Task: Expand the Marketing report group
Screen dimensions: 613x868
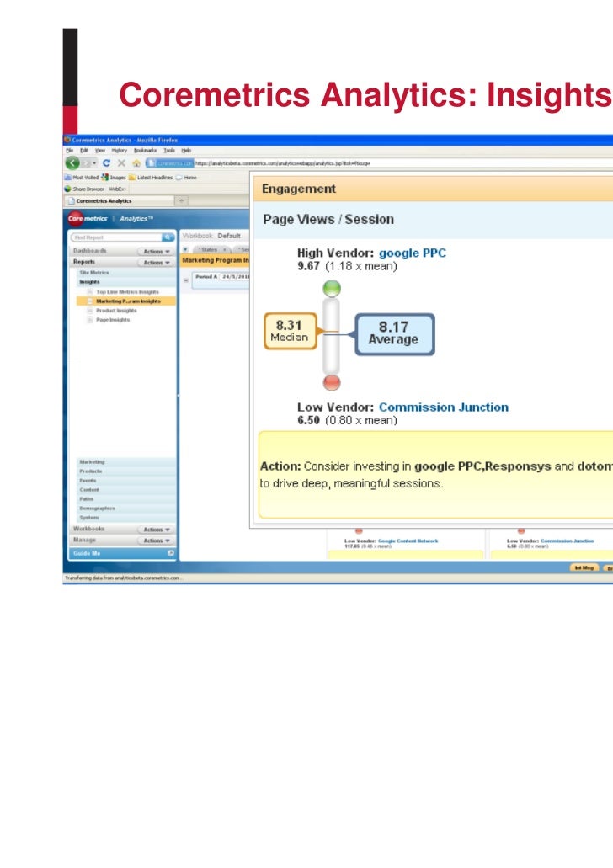Action: click(x=126, y=461)
